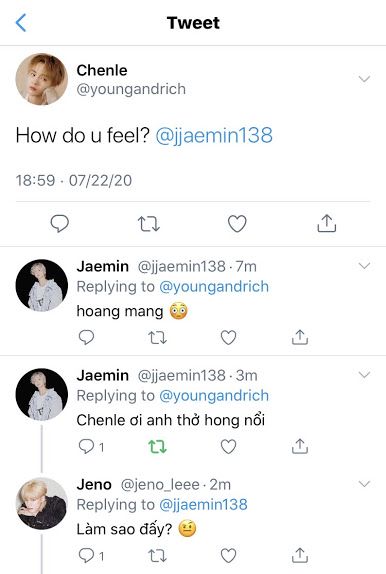Retweet Jaemin's "hoang mang" reply
Image resolution: width=386 pixels, height=574 pixels.
[157, 338]
